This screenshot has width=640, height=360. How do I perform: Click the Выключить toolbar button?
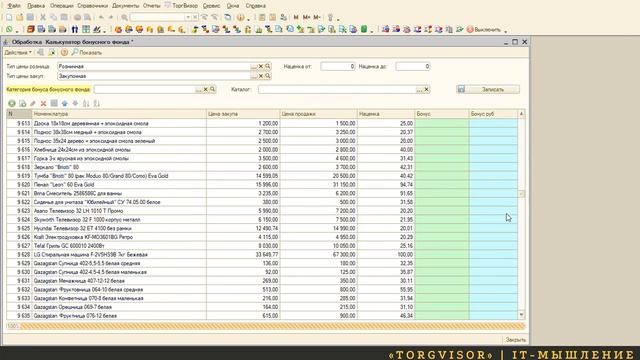pyautogui.click(x=484, y=29)
